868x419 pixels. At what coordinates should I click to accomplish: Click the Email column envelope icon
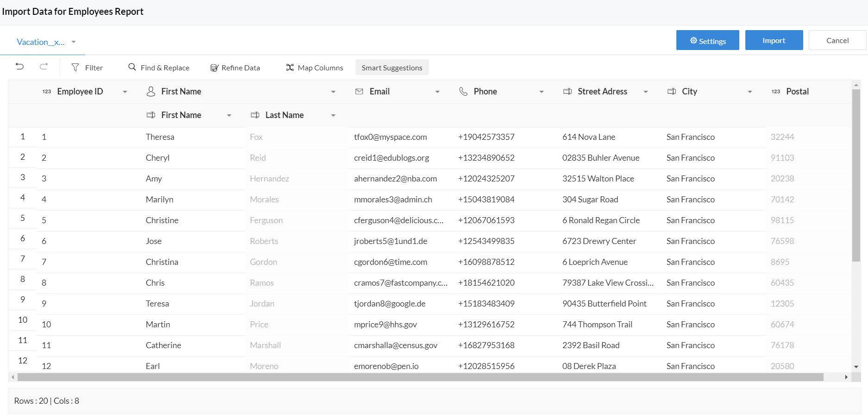pos(359,92)
